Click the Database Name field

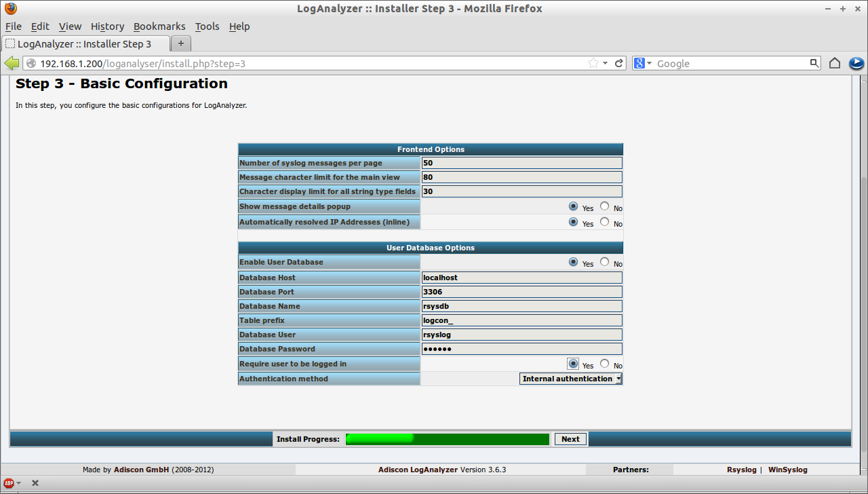point(521,306)
